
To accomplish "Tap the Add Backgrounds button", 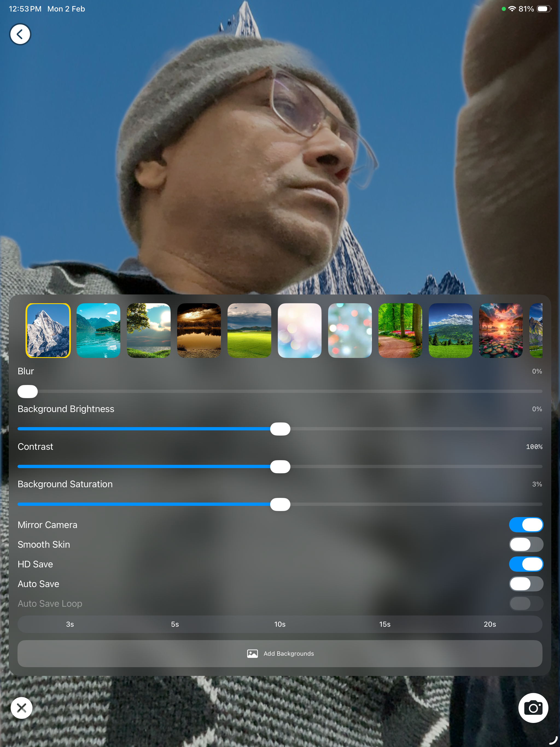I will [280, 653].
